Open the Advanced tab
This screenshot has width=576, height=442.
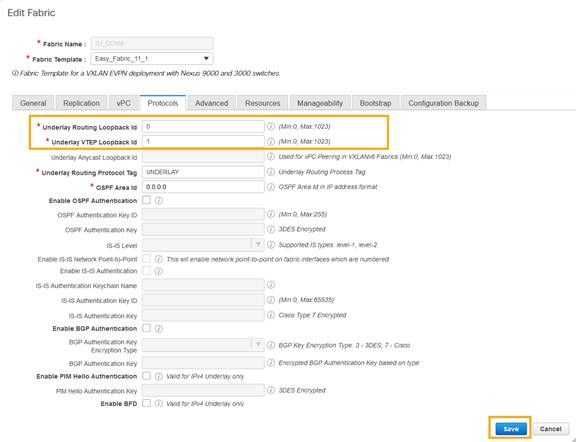click(x=212, y=103)
